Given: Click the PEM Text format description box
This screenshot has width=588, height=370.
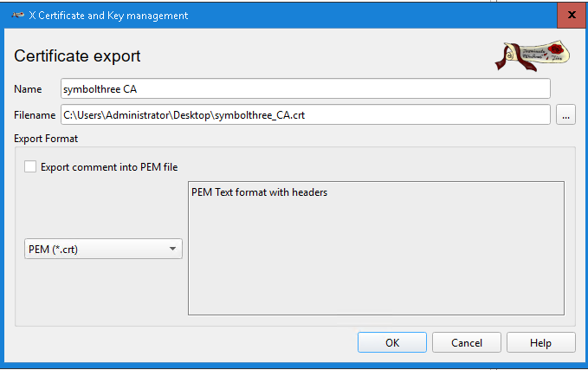Looking at the screenshot, I should (x=376, y=260).
